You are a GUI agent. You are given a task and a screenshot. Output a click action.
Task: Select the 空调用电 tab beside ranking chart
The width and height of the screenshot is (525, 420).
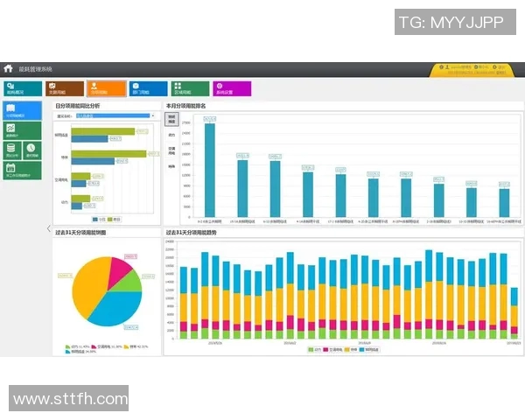171,150
